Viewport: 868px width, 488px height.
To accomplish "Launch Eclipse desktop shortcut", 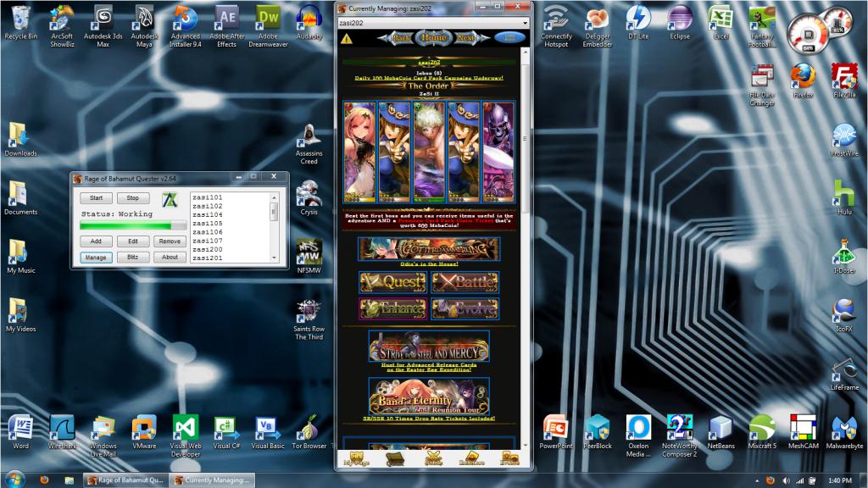I will (680, 23).
